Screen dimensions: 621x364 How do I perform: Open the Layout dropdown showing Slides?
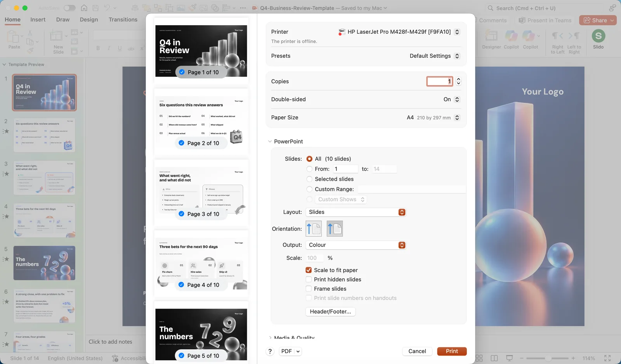tap(356, 212)
